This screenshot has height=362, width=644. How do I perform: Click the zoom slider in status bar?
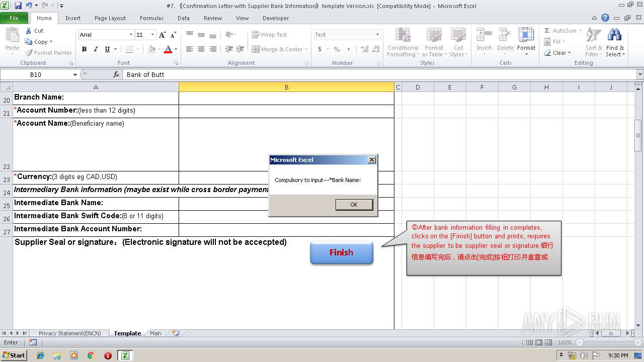tap(609, 342)
